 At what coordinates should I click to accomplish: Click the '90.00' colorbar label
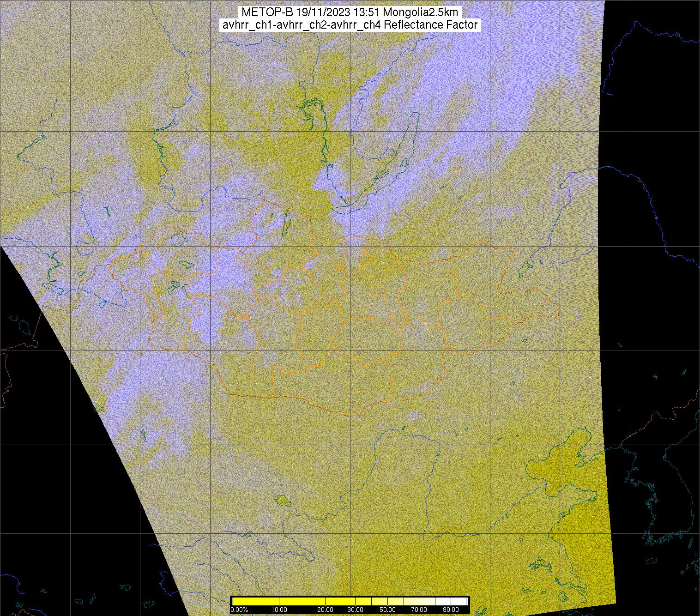(451, 610)
